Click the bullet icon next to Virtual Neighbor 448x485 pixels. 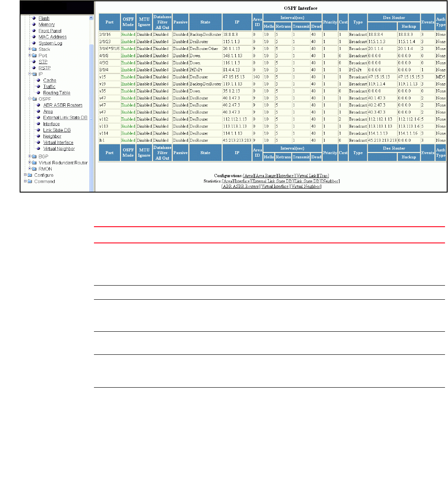(x=38, y=149)
